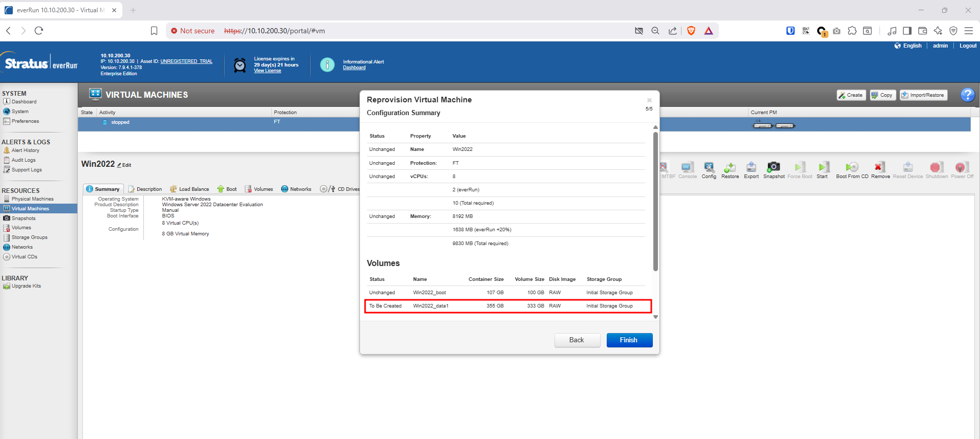This screenshot has height=439, width=980.
Task: Open Physical Machines in sidebar
Action: click(32, 199)
